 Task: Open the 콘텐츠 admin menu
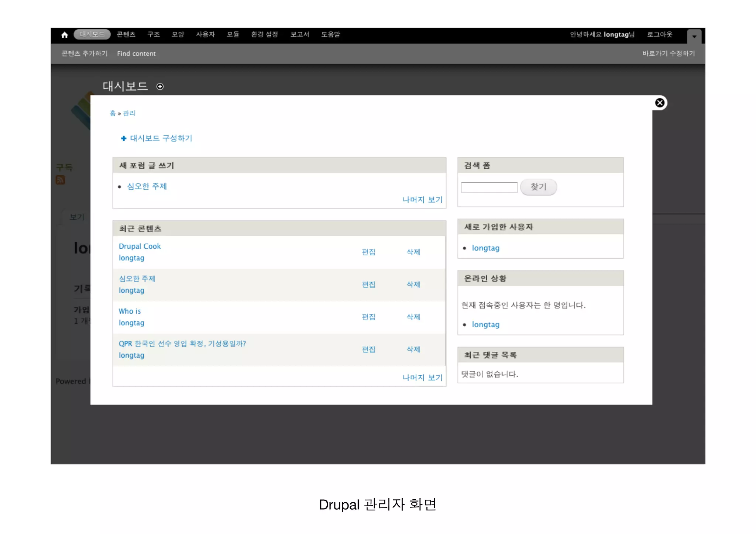coord(126,34)
